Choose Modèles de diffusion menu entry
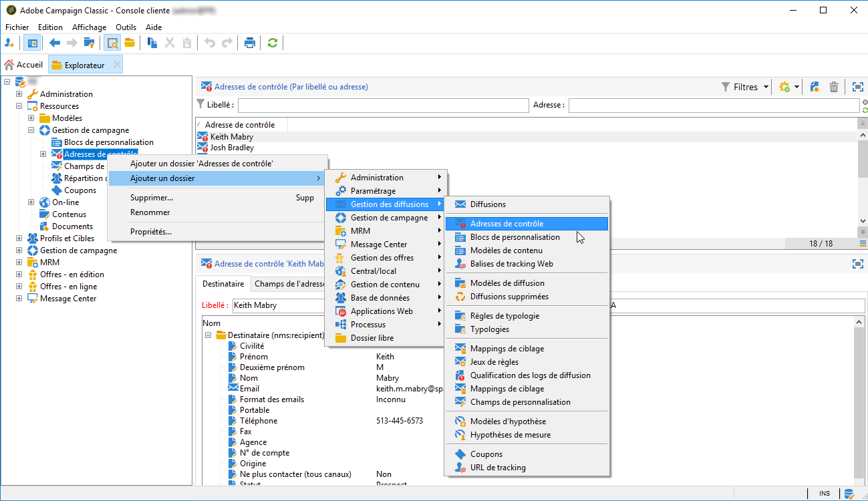Screen dimensions: 868x501 pyautogui.click(x=527, y=283)
